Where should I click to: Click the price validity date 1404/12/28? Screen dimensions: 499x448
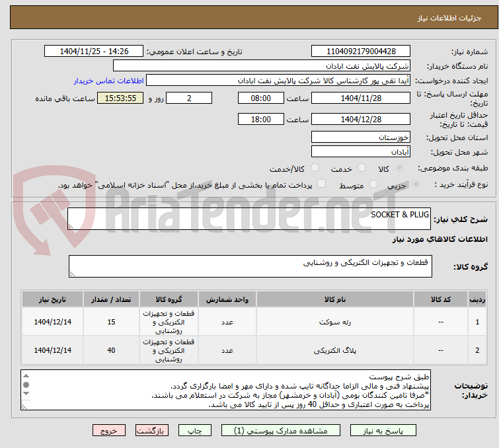[x=361, y=120]
